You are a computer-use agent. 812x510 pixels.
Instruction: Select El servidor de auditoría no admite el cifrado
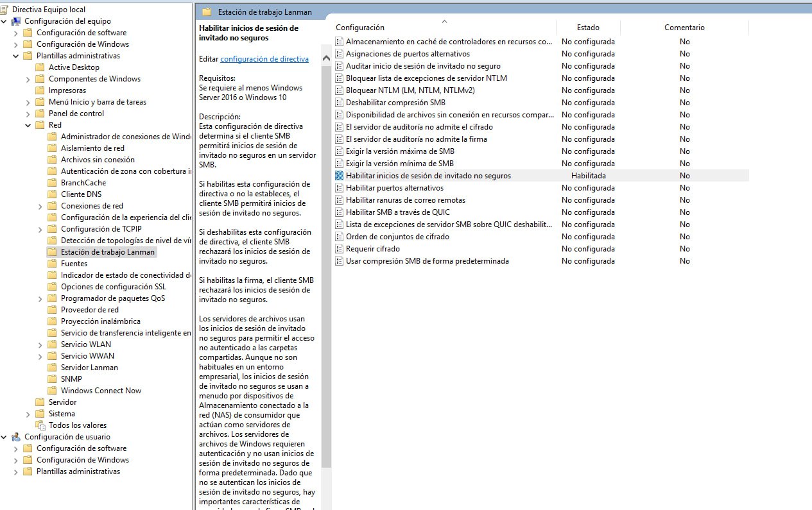[419, 127]
